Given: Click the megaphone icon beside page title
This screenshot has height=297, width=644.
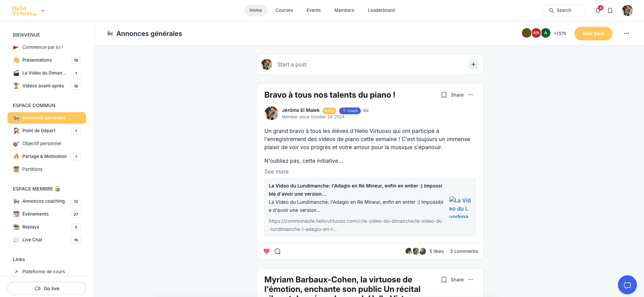Looking at the screenshot, I should pyautogui.click(x=110, y=33).
